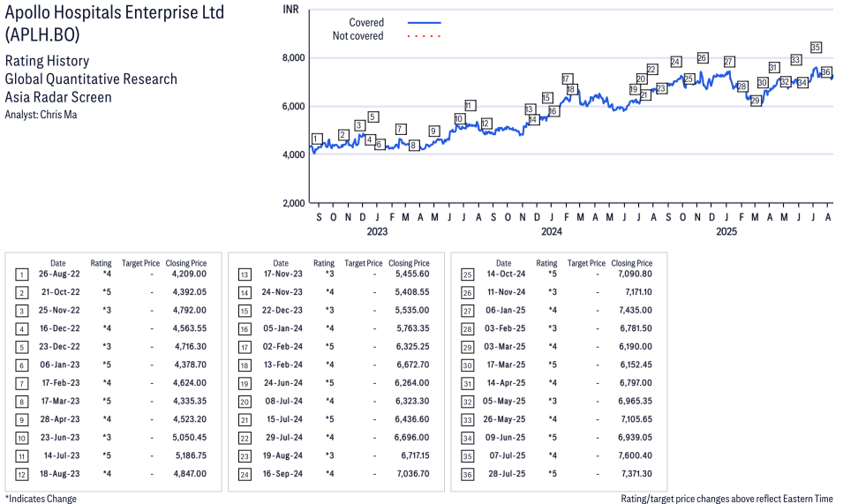The width and height of the screenshot is (843, 504).
Task: Click the 'Not covered' legend label
Action: click(x=358, y=36)
